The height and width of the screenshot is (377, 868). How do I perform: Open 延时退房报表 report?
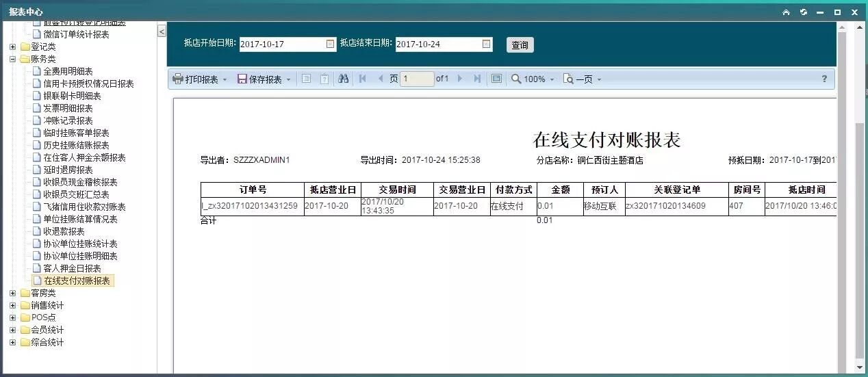pyautogui.click(x=68, y=170)
